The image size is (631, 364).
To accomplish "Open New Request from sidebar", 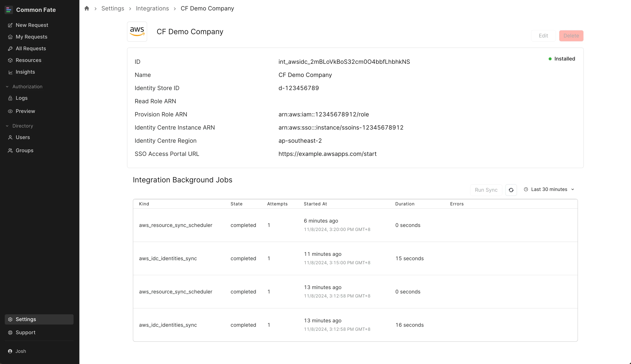I will point(32,25).
